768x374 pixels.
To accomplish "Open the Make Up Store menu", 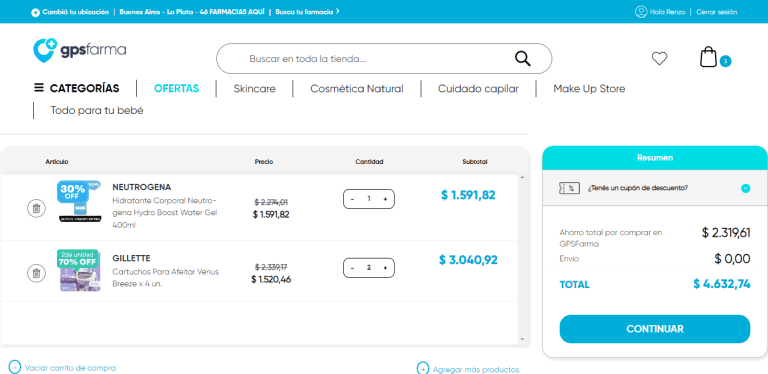I will [589, 89].
